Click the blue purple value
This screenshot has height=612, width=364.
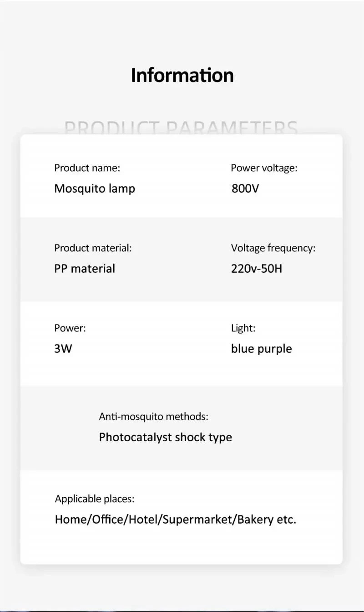tap(261, 349)
